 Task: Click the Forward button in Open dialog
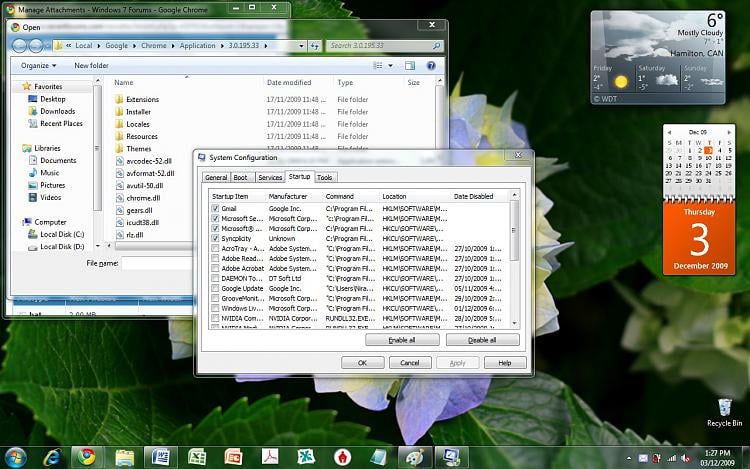coord(36,45)
